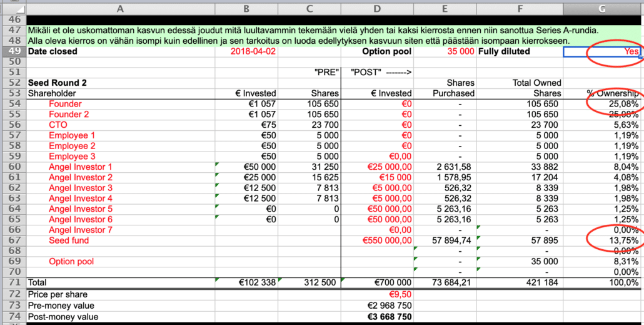The height and width of the screenshot is (325, 644).
Task: Click the €25 000,00 post-investment cell
Action: 377,167
